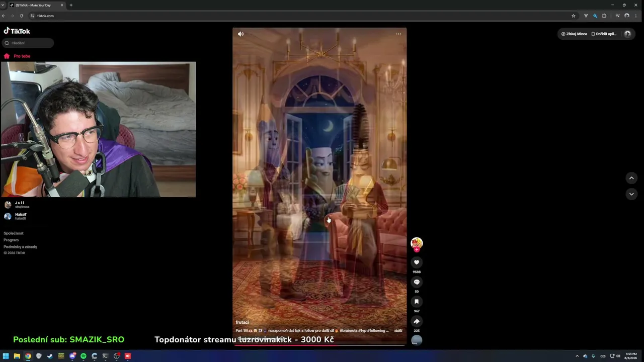This screenshot has width=644, height=362.
Task: Close the TikTok browser tab
Action: click(62, 5)
